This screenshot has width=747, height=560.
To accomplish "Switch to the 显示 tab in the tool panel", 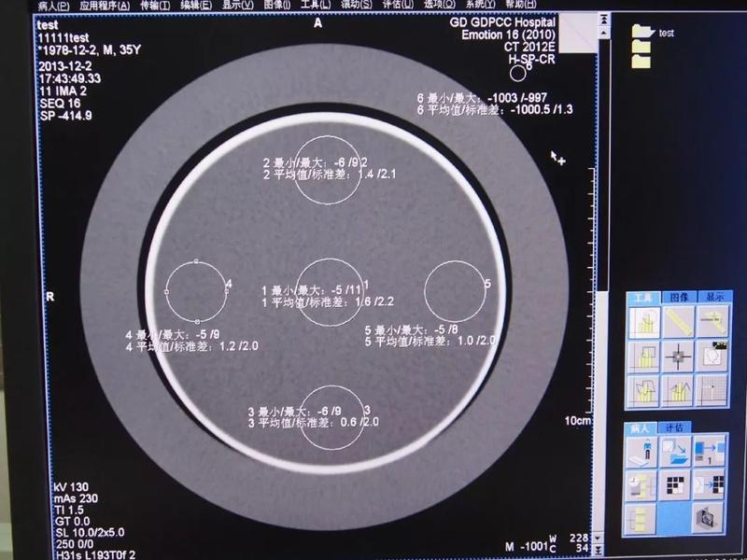I will [x=714, y=297].
